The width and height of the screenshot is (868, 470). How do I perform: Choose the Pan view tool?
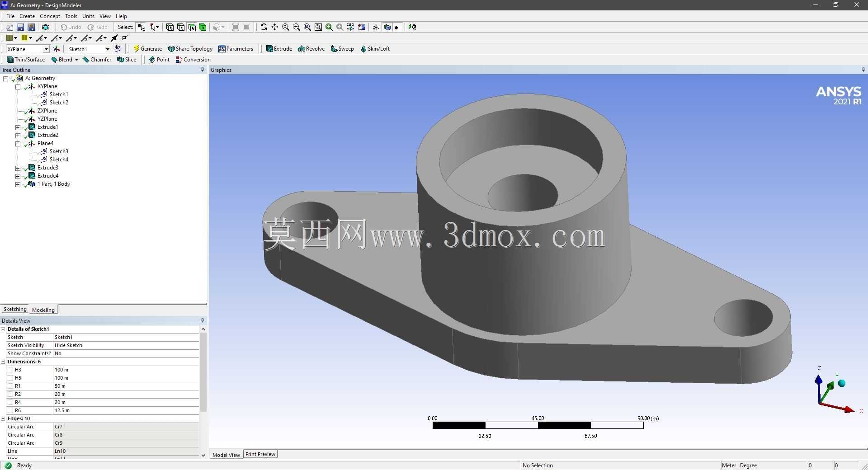point(274,27)
